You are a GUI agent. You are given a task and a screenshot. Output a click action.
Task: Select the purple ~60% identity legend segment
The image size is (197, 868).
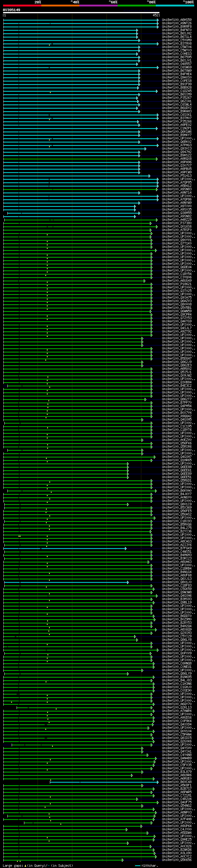[x=99, y=6]
